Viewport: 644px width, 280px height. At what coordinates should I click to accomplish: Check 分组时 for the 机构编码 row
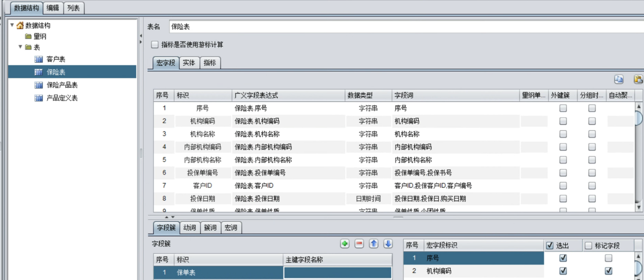pos(592,121)
